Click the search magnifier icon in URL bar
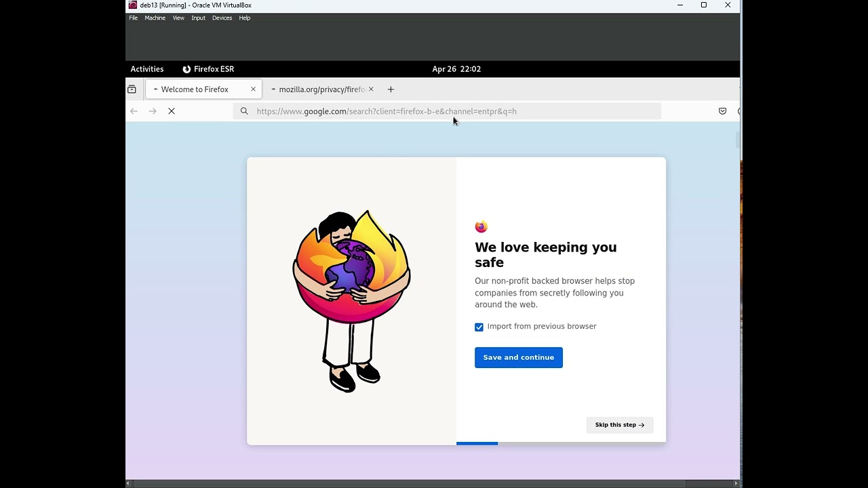 click(244, 111)
